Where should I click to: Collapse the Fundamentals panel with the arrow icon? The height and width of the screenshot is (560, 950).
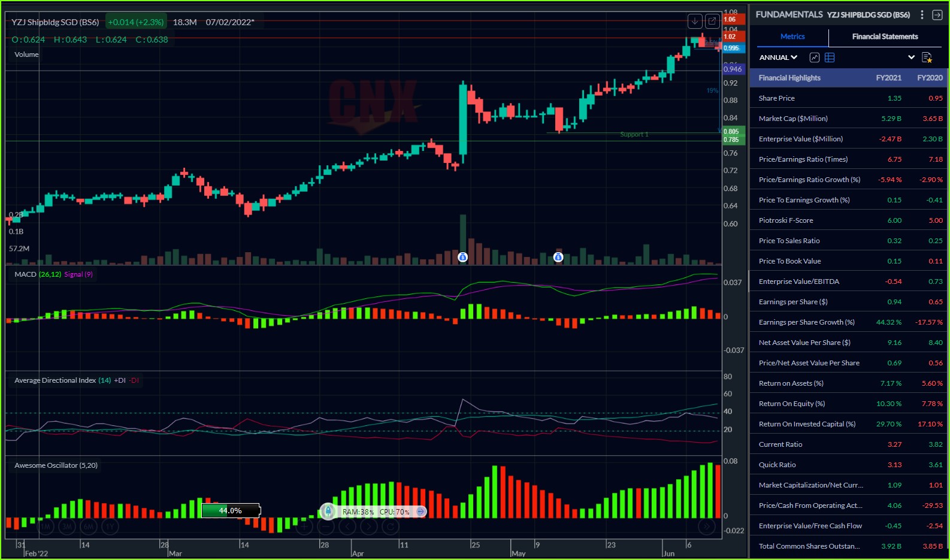click(937, 14)
